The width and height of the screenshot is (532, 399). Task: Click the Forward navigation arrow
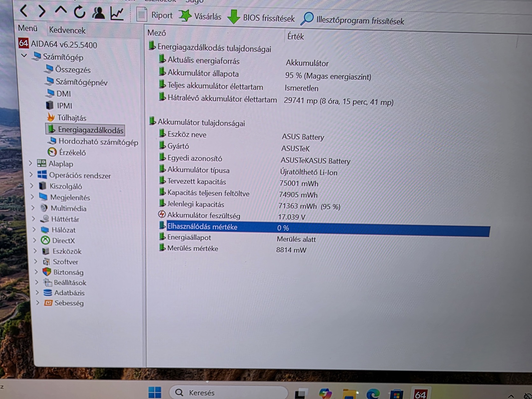click(x=42, y=11)
